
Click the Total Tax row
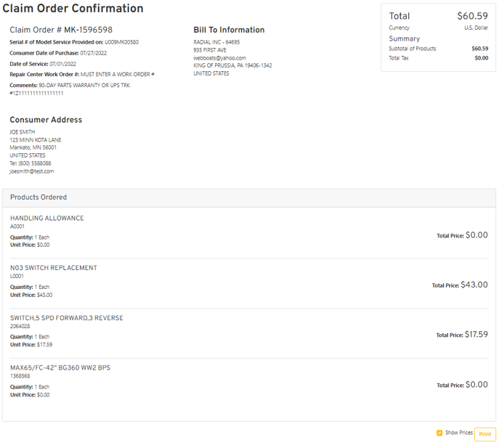pos(438,58)
